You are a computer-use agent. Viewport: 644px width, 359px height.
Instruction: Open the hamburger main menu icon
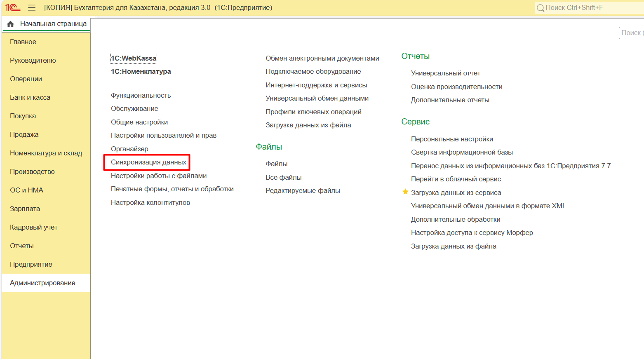pos(32,7)
